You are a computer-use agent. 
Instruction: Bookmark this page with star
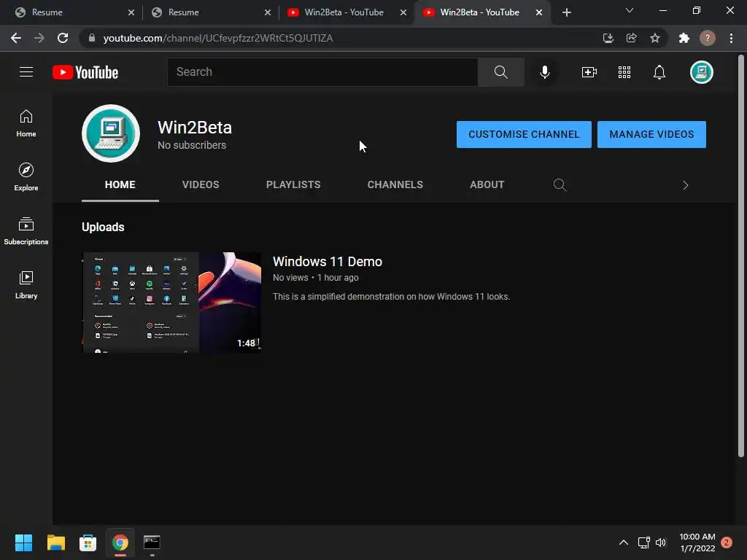coord(655,38)
